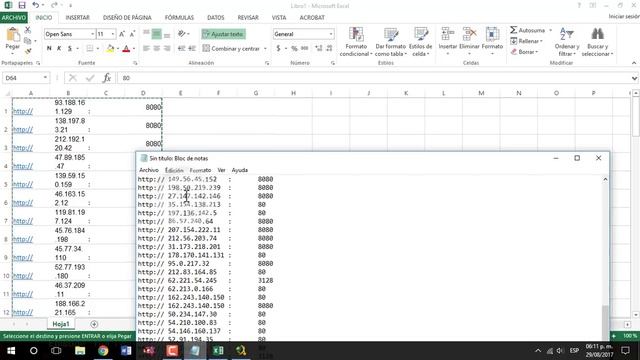Open the font size 11 dropdown
640x360 pixels.
coord(113,34)
